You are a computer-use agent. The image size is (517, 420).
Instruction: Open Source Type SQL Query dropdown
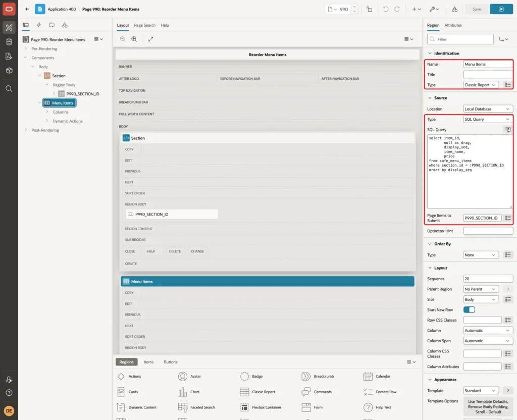pos(488,119)
